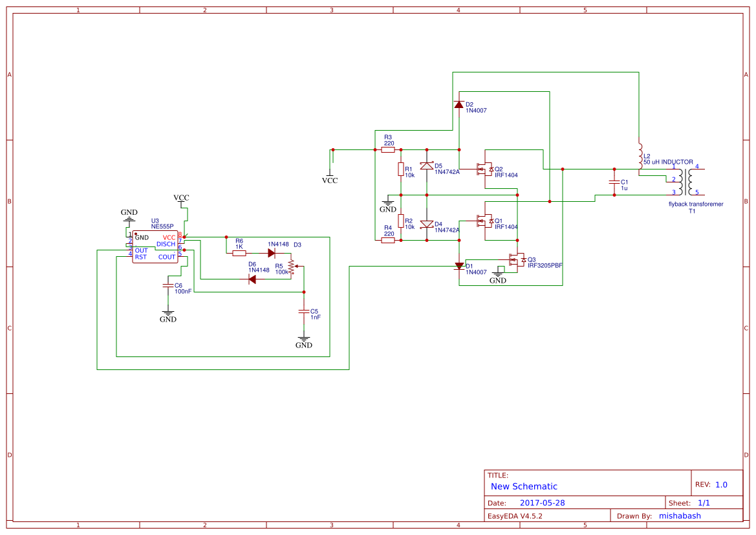Select the GND symbol below C6

pyautogui.click(x=168, y=315)
